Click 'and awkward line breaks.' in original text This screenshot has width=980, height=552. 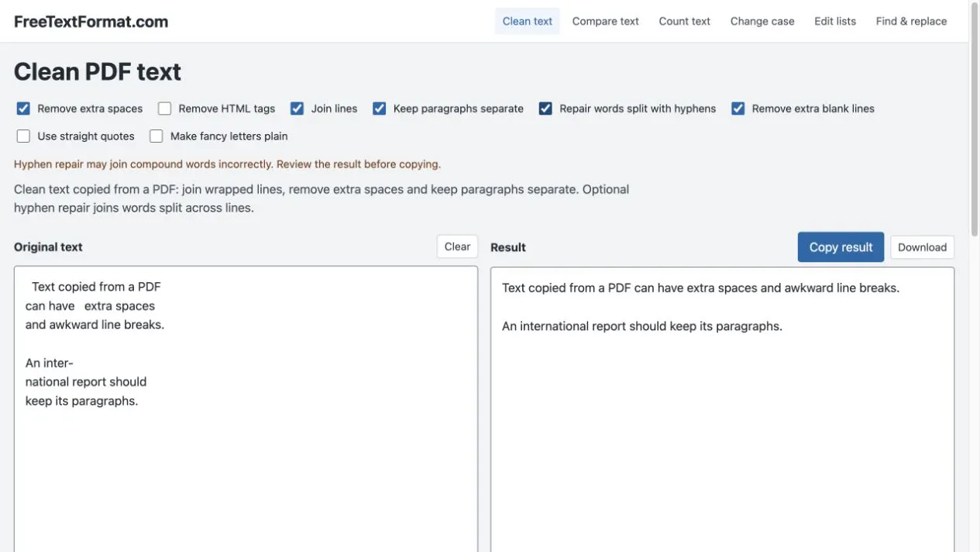[x=95, y=325]
